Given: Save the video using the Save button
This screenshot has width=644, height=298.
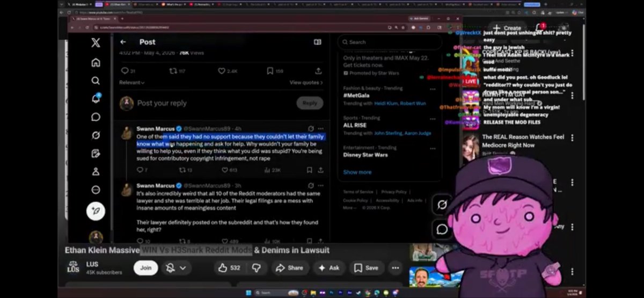Looking at the screenshot, I should pos(366,267).
